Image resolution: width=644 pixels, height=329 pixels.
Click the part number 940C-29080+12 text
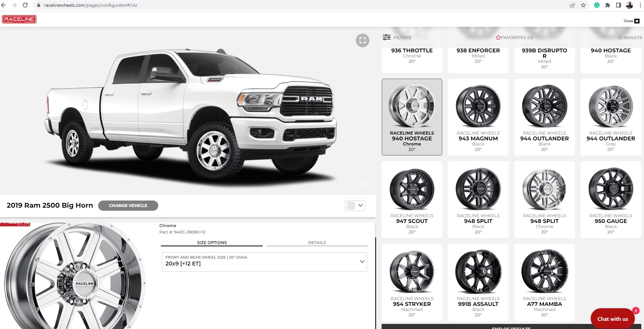182,232
